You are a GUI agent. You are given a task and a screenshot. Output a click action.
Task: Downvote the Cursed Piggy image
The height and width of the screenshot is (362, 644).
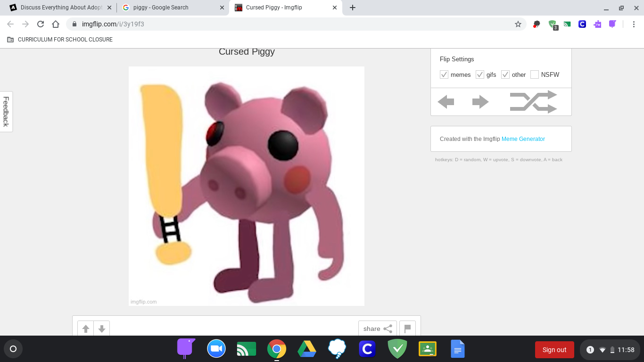102,329
